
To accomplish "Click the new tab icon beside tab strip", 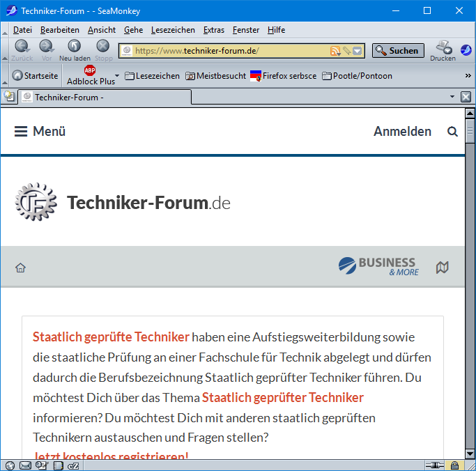I will coord(9,97).
